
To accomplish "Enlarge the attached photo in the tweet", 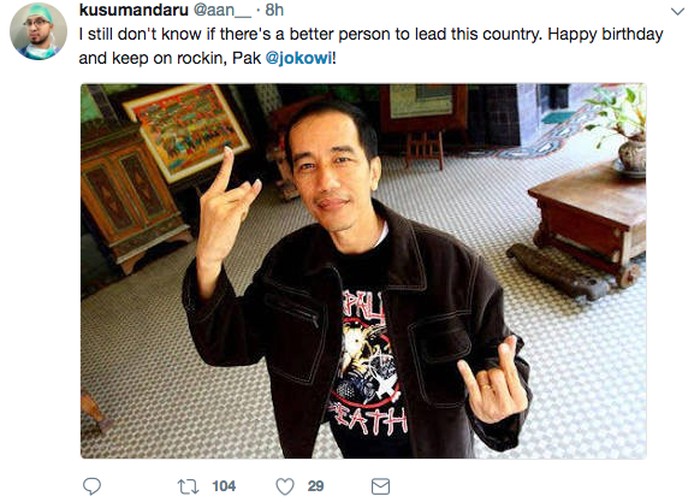I will pos(363,271).
